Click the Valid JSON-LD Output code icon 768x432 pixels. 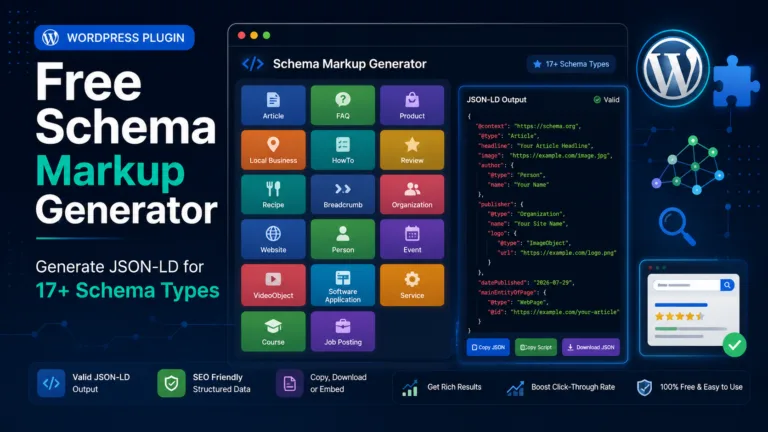tap(51, 383)
